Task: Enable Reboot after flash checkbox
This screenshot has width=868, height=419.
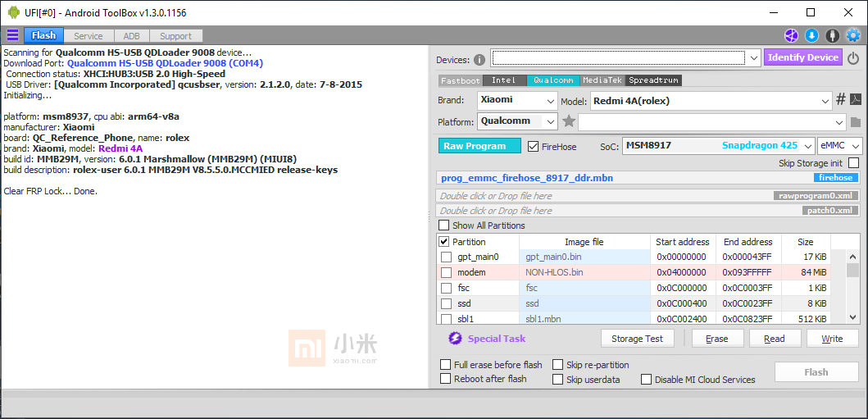Action: (445, 379)
